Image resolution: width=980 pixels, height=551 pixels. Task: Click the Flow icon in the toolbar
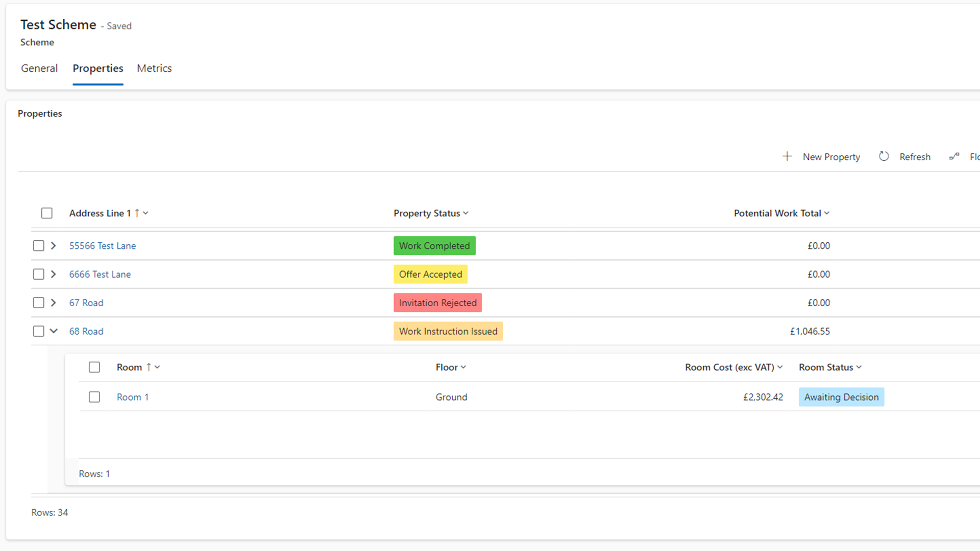(x=954, y=157)
